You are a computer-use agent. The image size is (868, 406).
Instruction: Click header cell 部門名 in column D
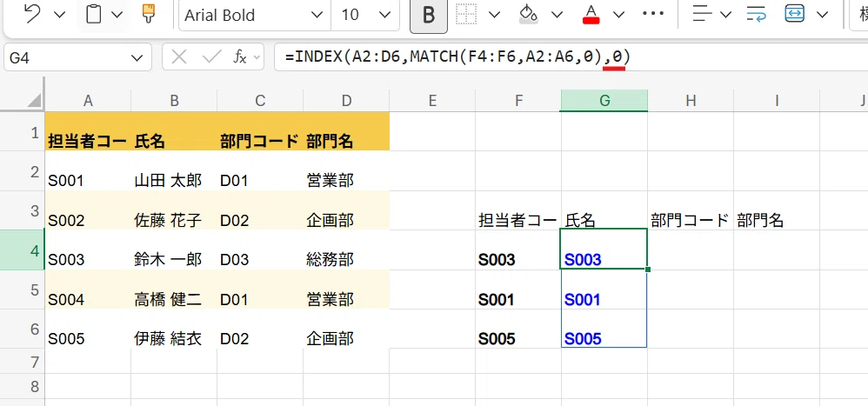coord(346,131)
